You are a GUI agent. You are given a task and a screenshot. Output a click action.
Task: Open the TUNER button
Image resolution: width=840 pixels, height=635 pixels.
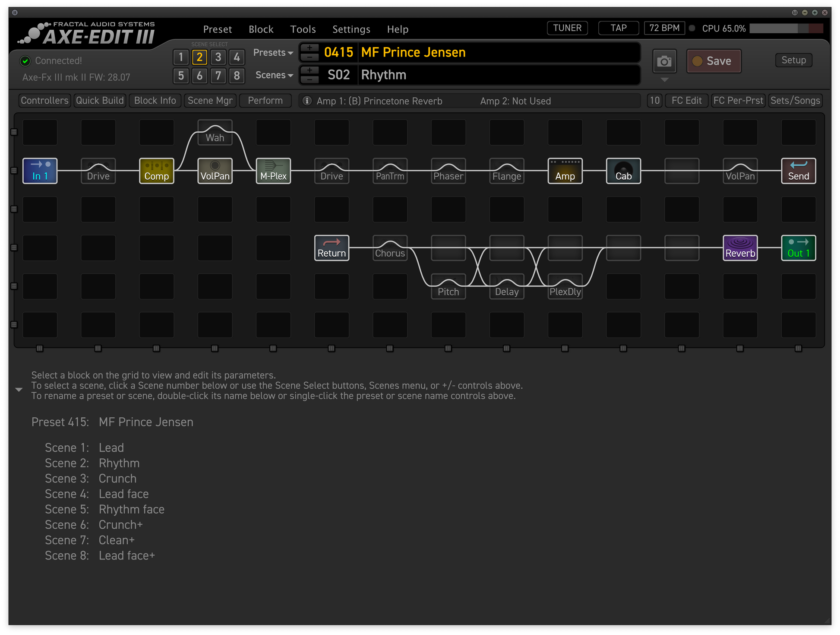567,28
